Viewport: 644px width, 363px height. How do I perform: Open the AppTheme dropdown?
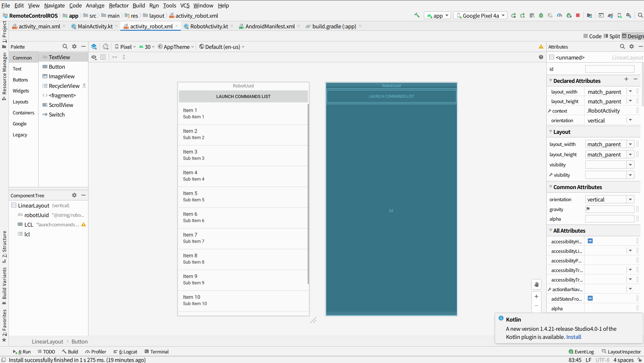[x=176, y=47]
